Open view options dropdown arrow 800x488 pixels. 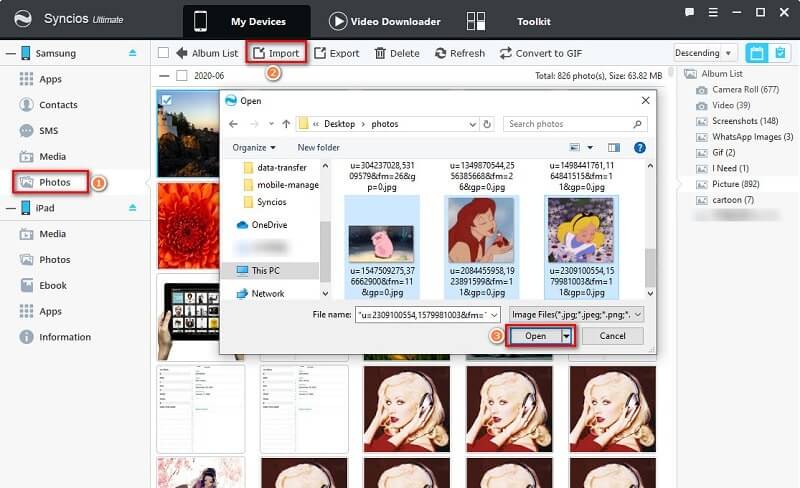coord(590,148)
